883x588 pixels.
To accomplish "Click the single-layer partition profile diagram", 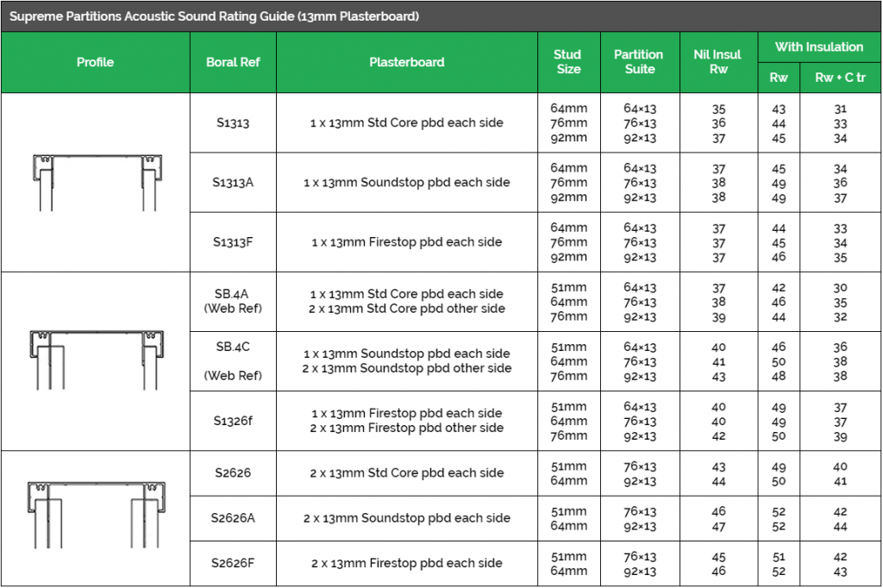I will click(x=97, y=183).
